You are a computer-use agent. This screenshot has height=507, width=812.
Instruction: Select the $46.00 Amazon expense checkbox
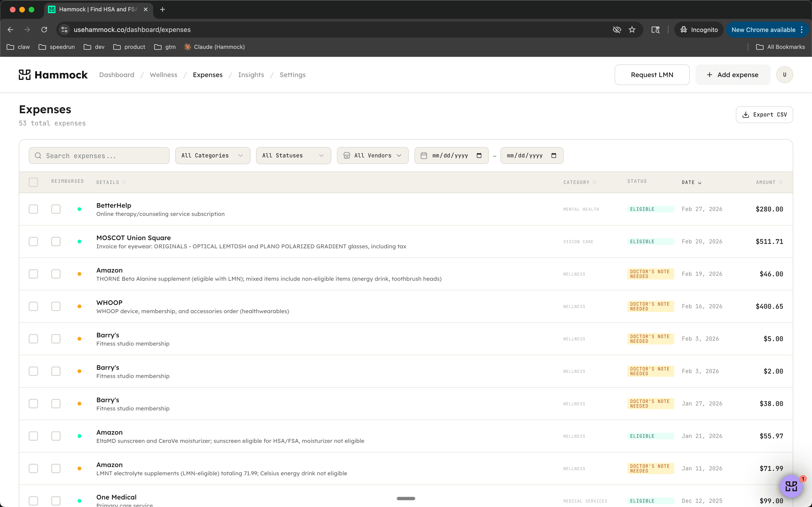point(33,274)
